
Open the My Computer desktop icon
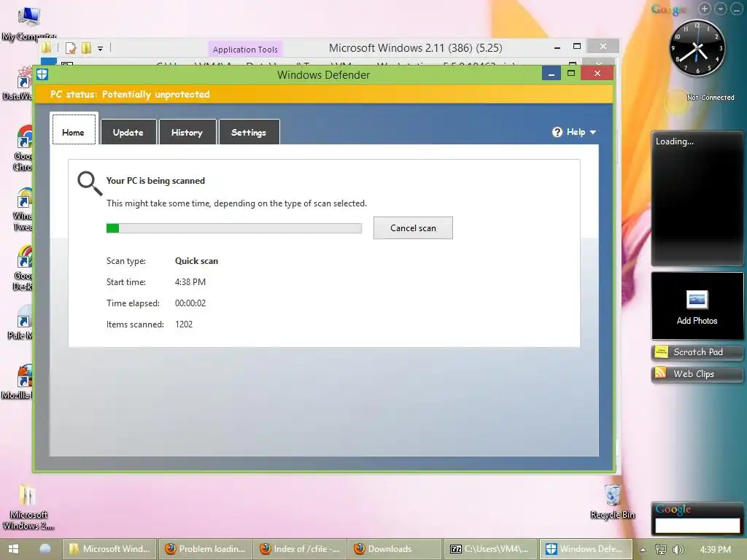[28, 23]
